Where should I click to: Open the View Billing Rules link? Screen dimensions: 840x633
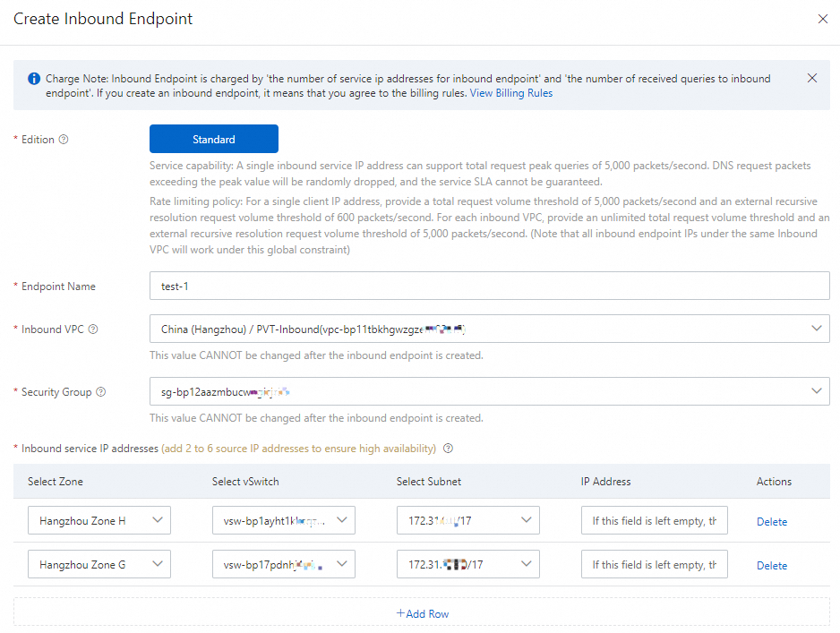(x=511, y=93)
